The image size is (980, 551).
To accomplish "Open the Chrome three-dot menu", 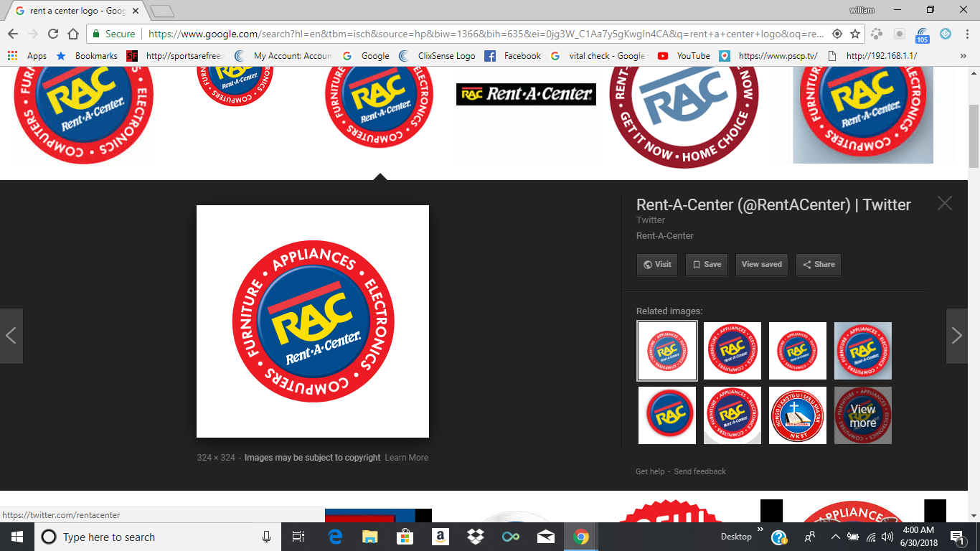I will 966,34.
